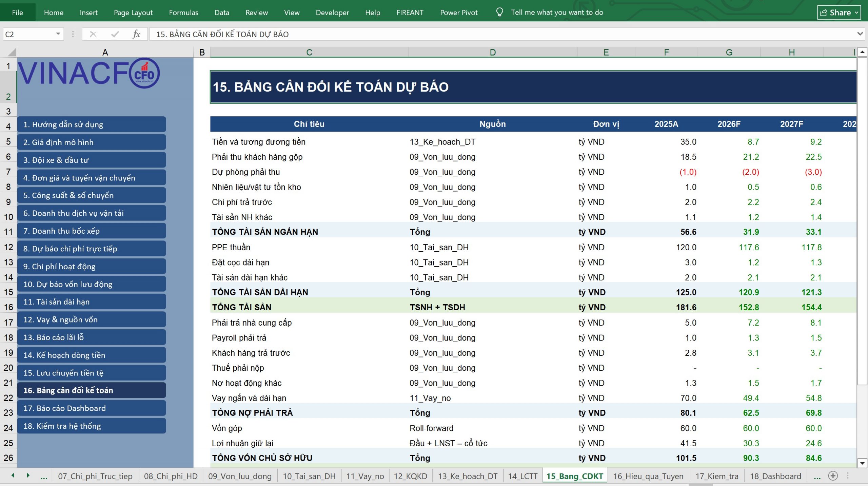Navigate to '10. Dự báo vốn lưu động'
The width and height of the screenshot is (868, 486).
92,284
